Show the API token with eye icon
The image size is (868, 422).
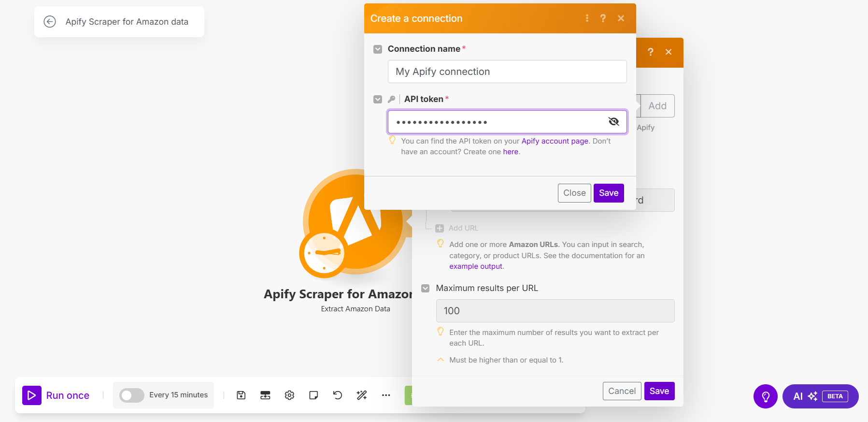click(x=613, y=121)
